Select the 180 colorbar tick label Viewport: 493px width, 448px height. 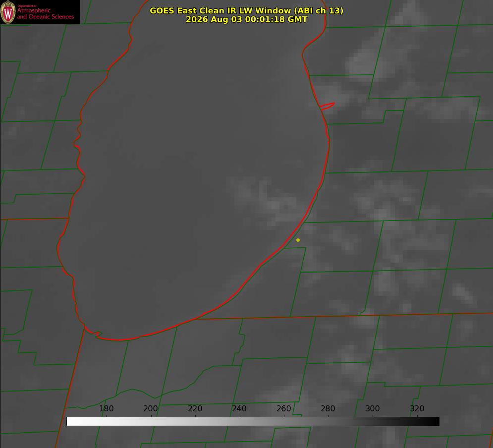pos(106,408)
